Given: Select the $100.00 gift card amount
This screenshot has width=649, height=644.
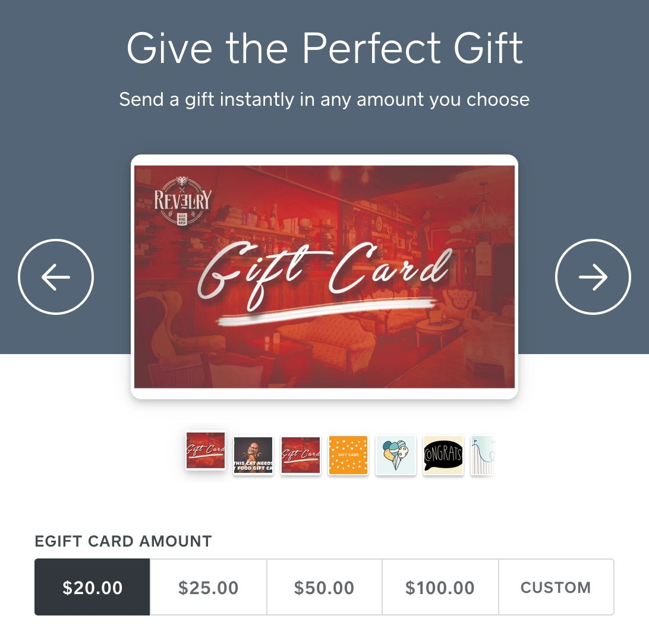Looking at the screenshot, I should [x=440, y=587].
